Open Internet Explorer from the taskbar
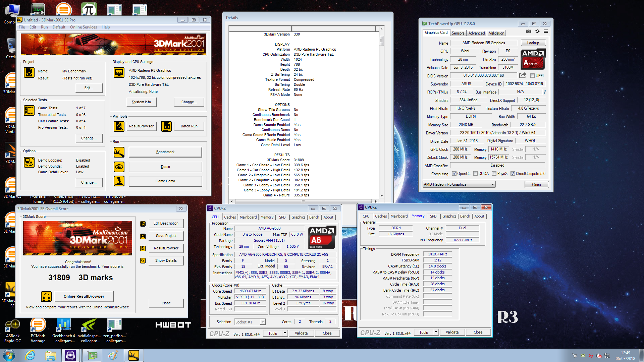Viewport: 644px width, 362px height. [x=30, y=355]
